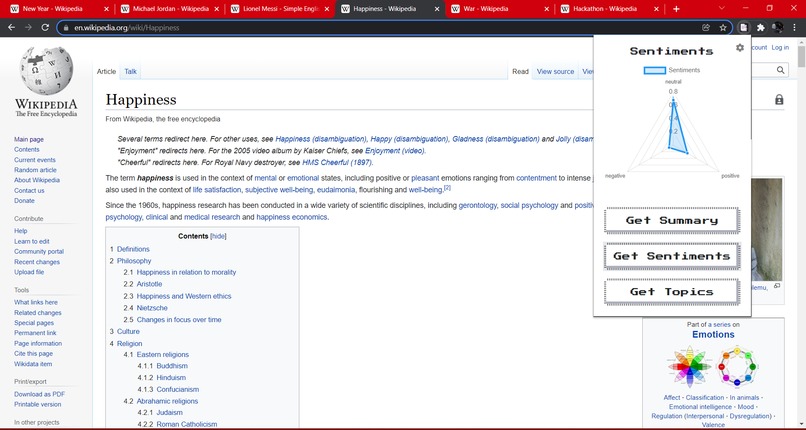Open Wikidata item link

tap(33, 364)
